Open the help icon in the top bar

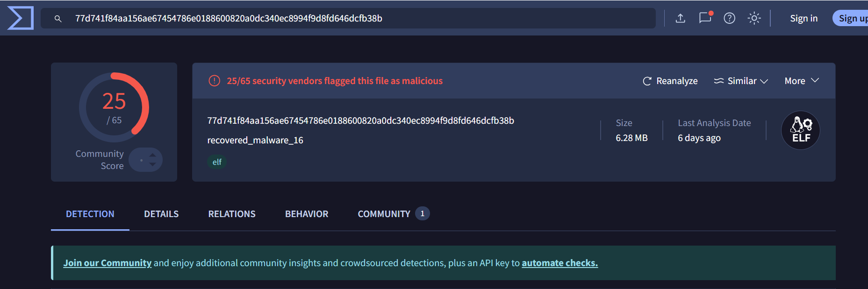[729, 18]
